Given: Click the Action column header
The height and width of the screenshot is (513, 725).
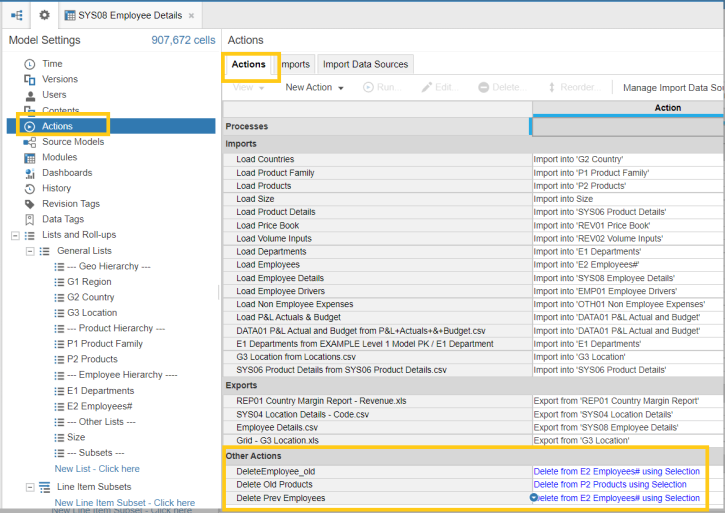Looking at the screenshot, I should coord(628,108).
